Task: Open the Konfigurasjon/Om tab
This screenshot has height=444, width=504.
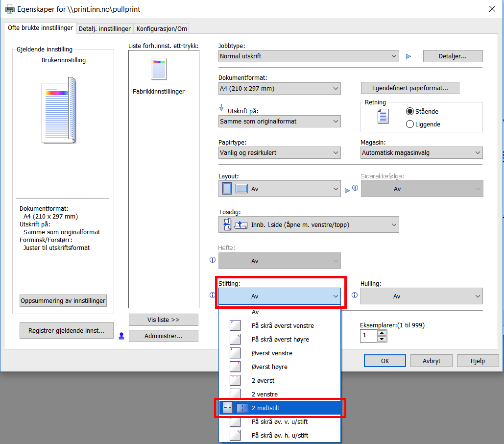Action: tap(162, 29)
